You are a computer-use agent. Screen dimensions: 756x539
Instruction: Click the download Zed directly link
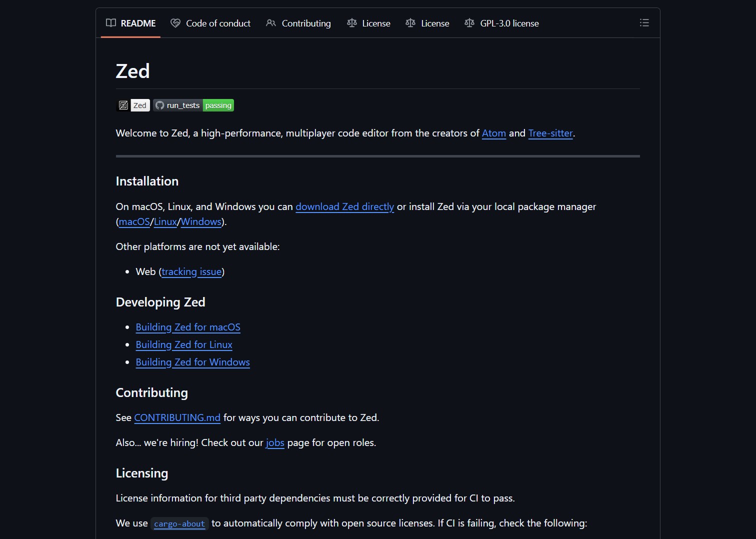click(x=344, y=207)
